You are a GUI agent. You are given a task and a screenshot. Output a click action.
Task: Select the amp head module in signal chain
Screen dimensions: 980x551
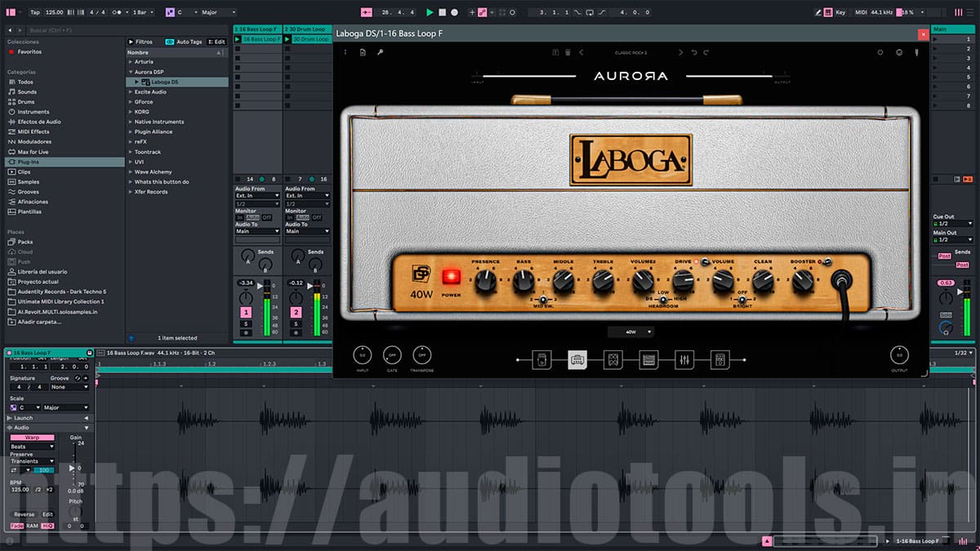click(x=577, y=359)
